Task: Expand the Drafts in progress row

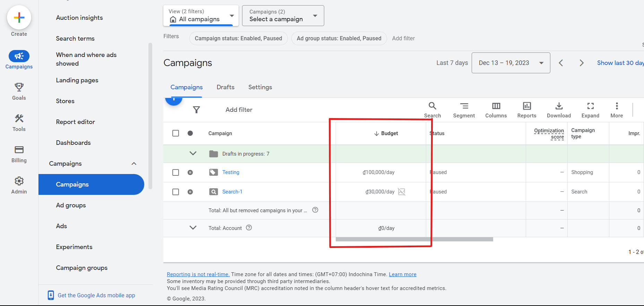Action: (x=193, y=153)
